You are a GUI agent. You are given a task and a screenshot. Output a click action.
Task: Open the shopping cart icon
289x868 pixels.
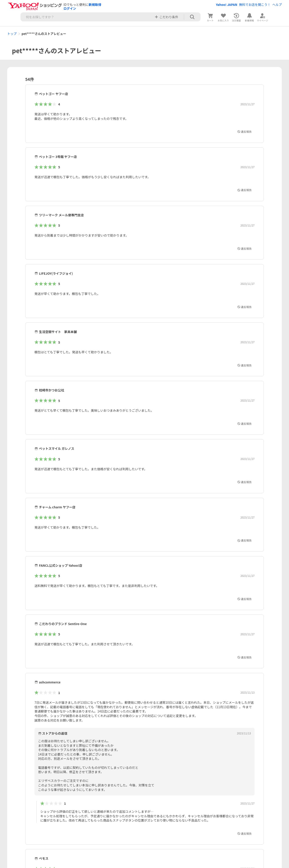[210, 17]
